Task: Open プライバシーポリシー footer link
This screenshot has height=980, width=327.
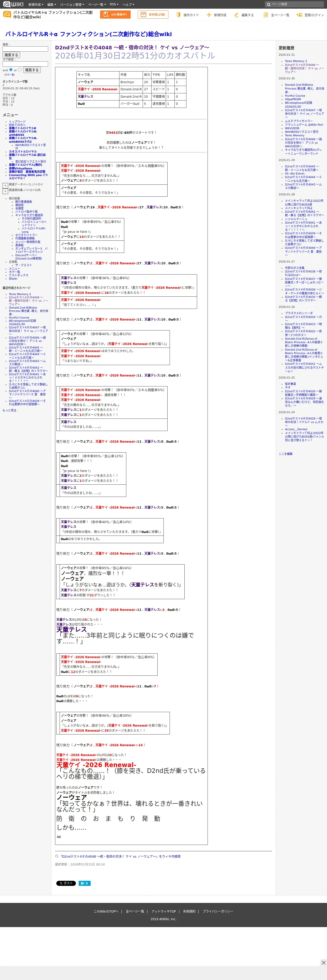Action: pyautogui.click(x=218, y=911)
